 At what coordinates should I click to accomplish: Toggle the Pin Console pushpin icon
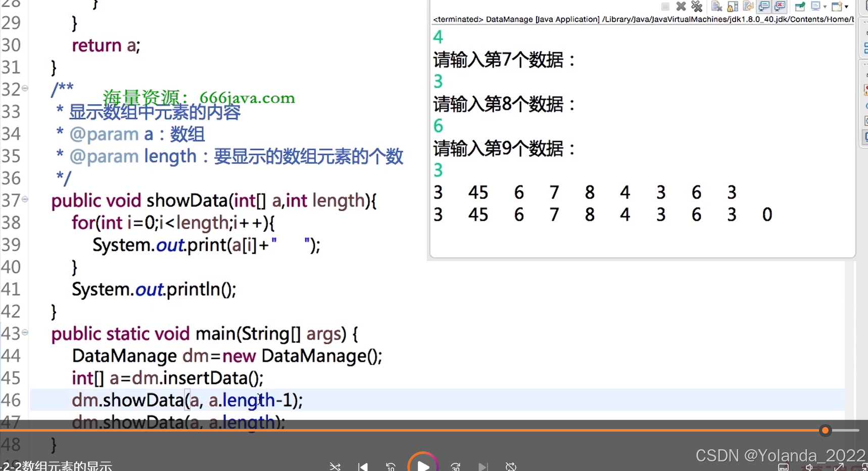click(800, 6)
